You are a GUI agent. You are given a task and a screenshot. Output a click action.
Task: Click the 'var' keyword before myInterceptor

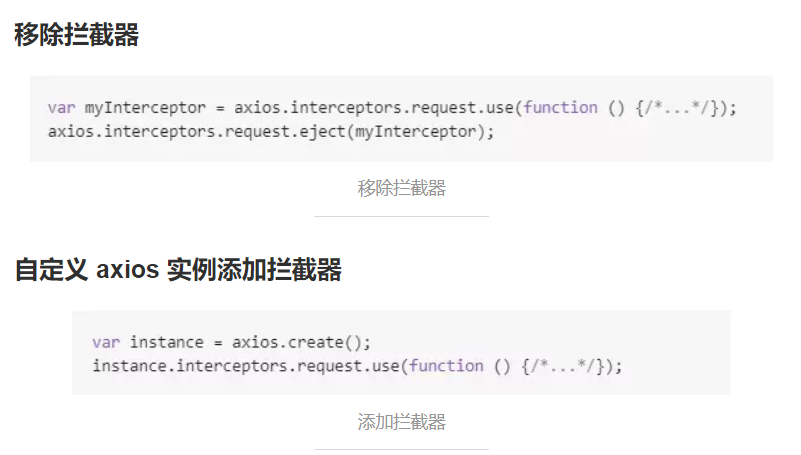pyautogui.click(x=60, y=108)
